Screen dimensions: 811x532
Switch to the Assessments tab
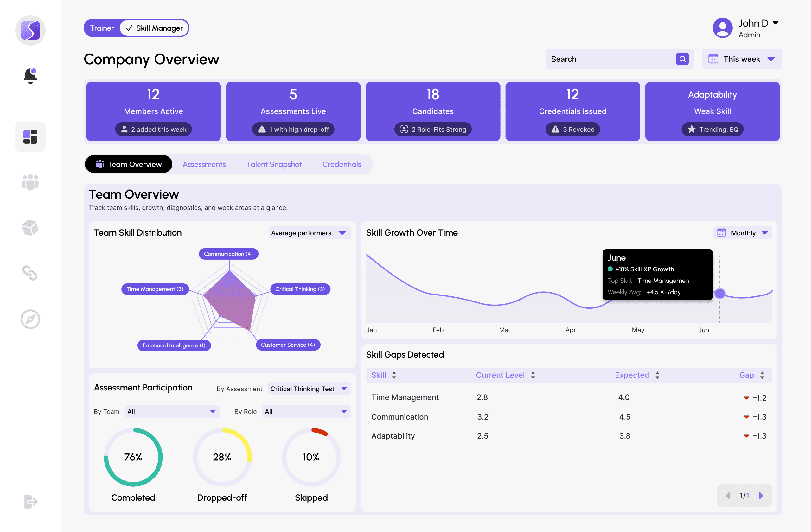click(x=204, y=164)
